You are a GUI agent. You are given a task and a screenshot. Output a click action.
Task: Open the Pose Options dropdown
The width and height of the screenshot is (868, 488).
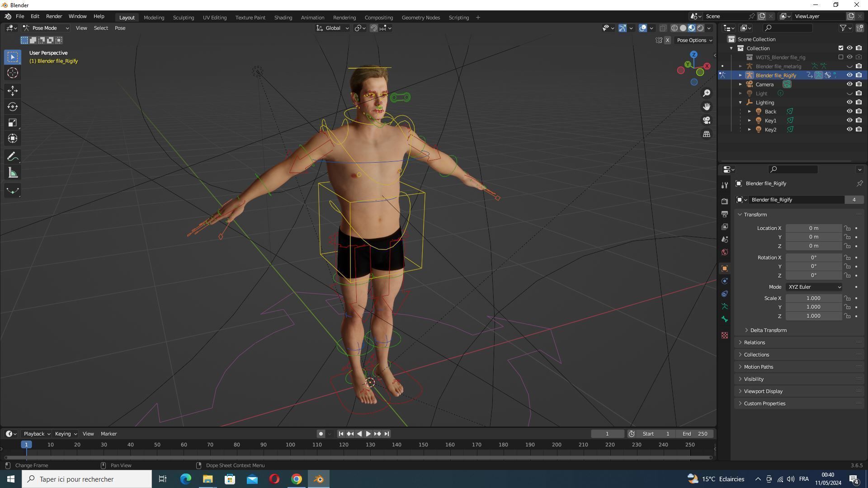click(x=694, y=40)
